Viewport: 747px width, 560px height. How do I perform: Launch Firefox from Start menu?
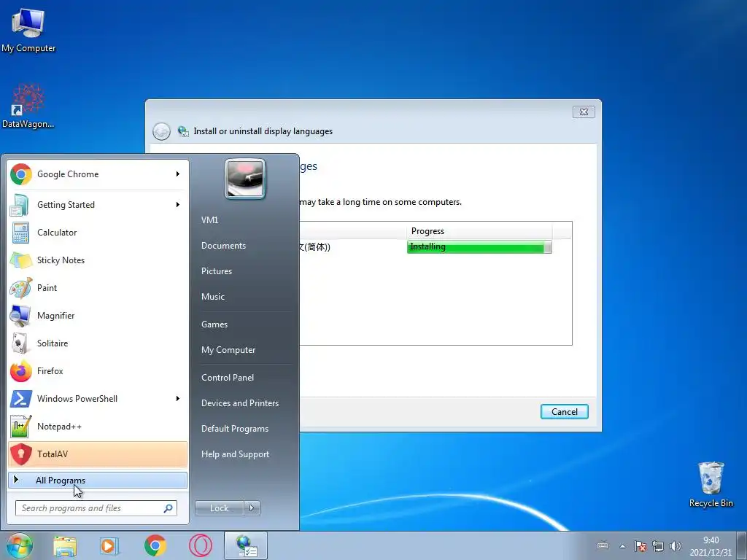[x=98, y=370]
